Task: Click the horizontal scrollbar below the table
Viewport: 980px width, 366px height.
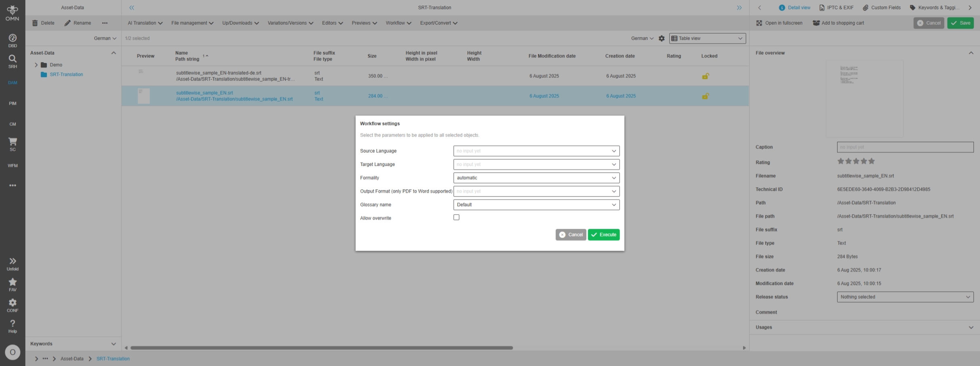Action: coord(321,348)
